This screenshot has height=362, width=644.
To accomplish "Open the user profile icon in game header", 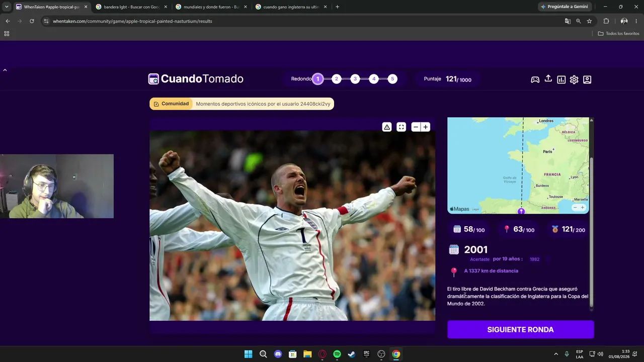I will 587,79.
